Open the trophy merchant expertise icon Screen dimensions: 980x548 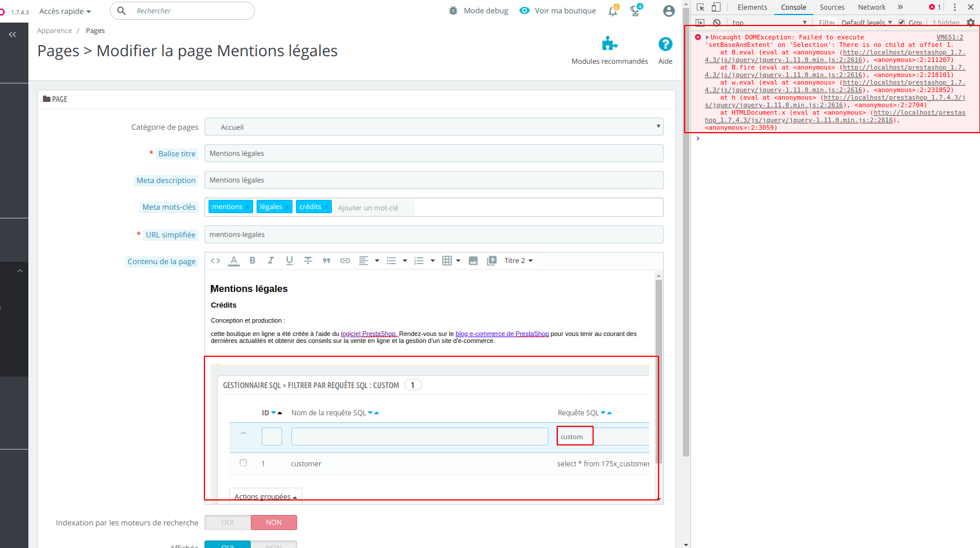tap(635, 11)
